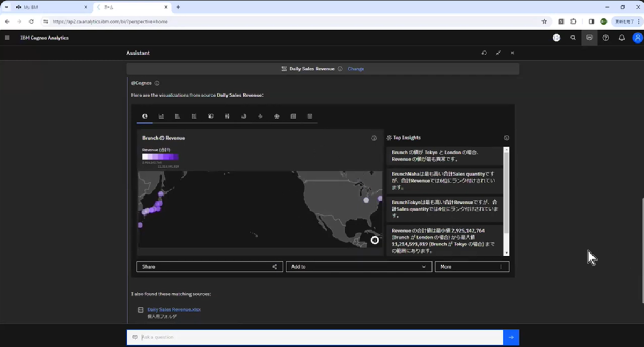
Task: Collapse the Assistant panel size
Action: coord(498,53)
